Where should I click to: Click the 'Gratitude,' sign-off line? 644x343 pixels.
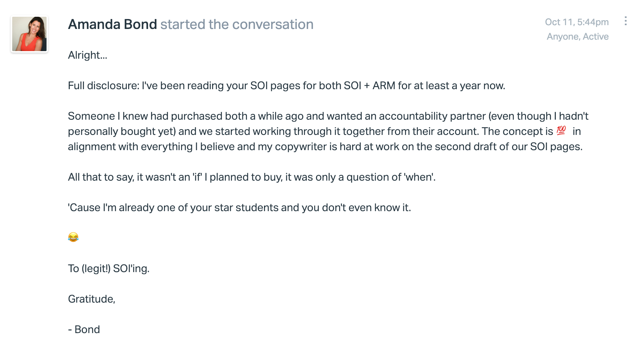point(92,299)
